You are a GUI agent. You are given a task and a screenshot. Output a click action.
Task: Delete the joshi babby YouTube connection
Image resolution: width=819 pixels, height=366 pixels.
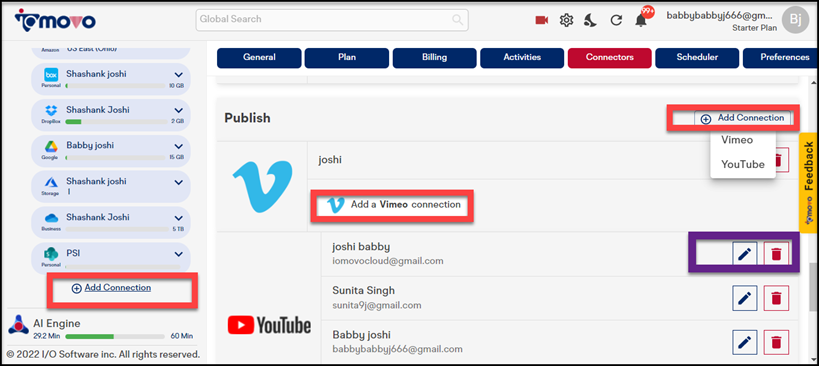point(777,254)
